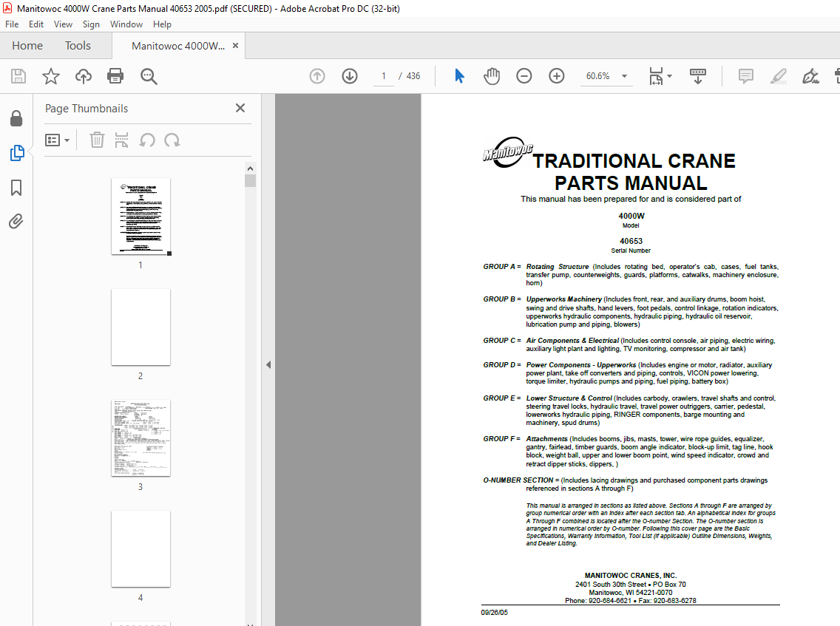This screenshot has height=626, width=840.
Task: Zoom out with the minus button
Action: (524, 76)
